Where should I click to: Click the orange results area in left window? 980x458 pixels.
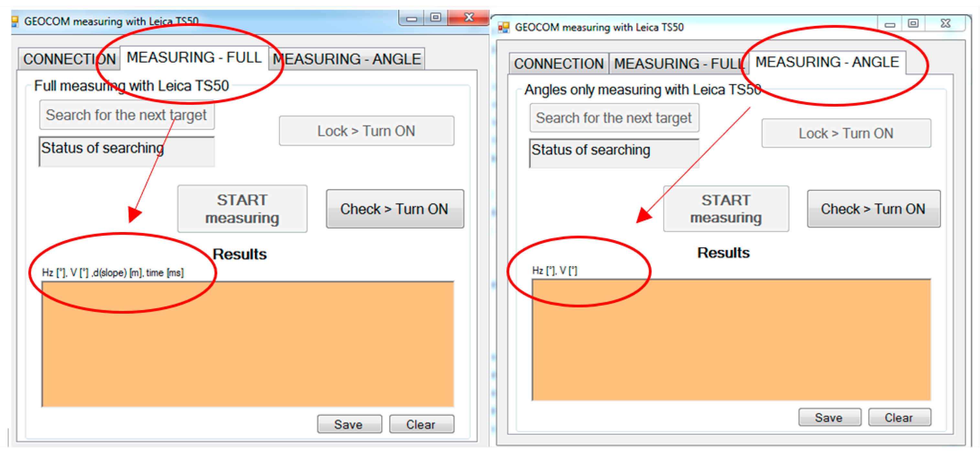click(x=247, y=344)
